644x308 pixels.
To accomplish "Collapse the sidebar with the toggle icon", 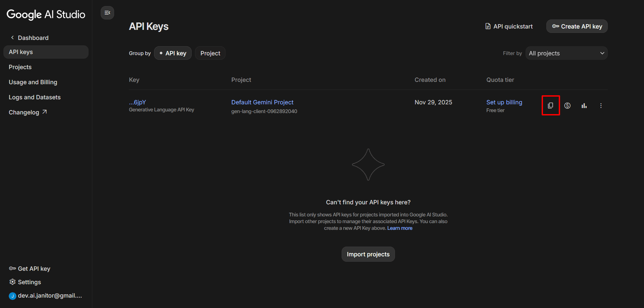I will tap(107, 13).
